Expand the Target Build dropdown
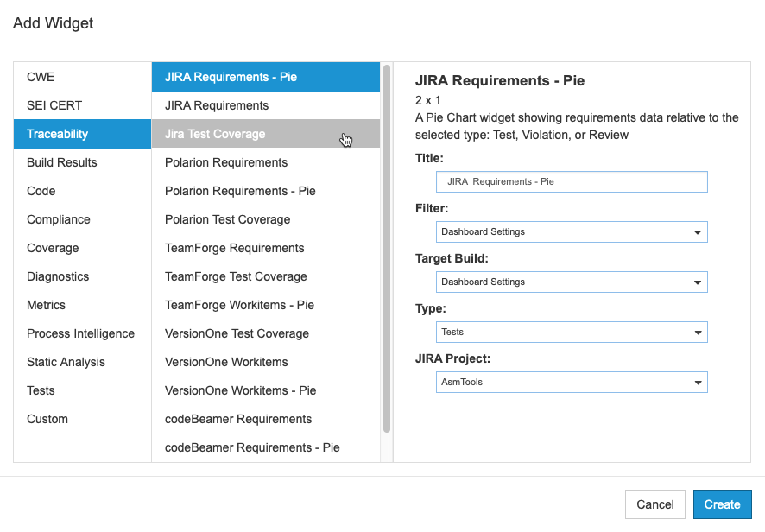The image size is (765, 532). point(572,282)
